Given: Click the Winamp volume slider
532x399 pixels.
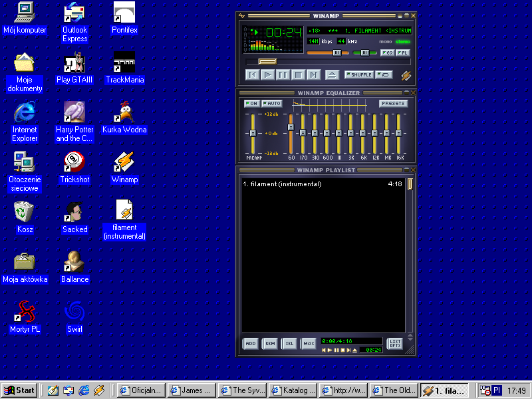Looking at the screenshot, I should pyautogui.click(x=328, y=53).
